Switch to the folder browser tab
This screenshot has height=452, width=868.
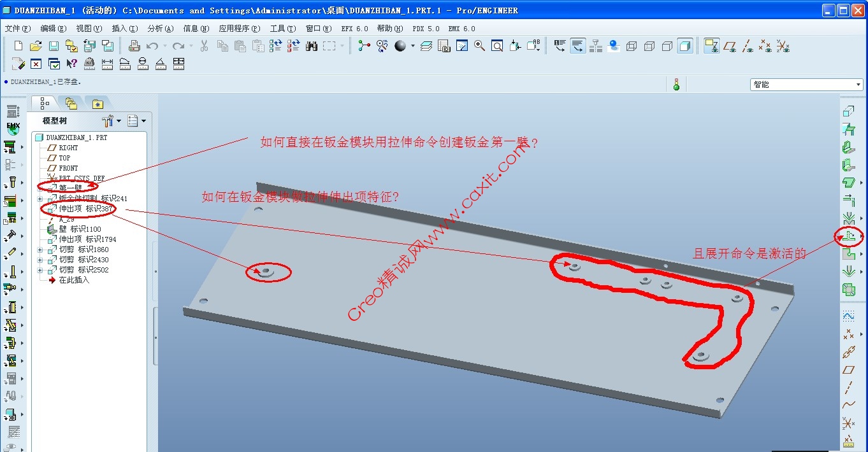coord(71,104)
